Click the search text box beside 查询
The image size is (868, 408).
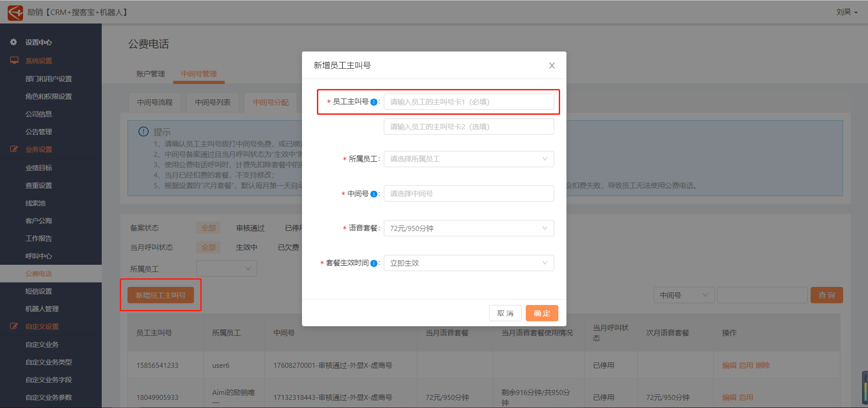[x=762, y=295]
